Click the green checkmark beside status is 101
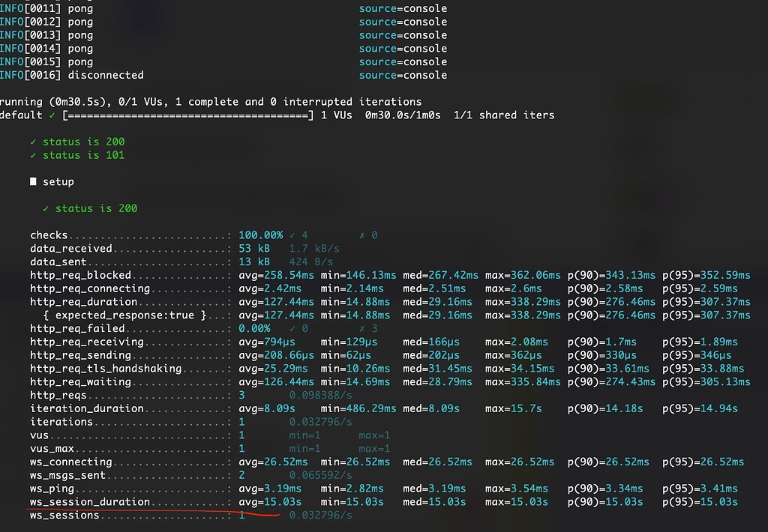This screenshot has width=768, height=532. [x=33, y=155]
